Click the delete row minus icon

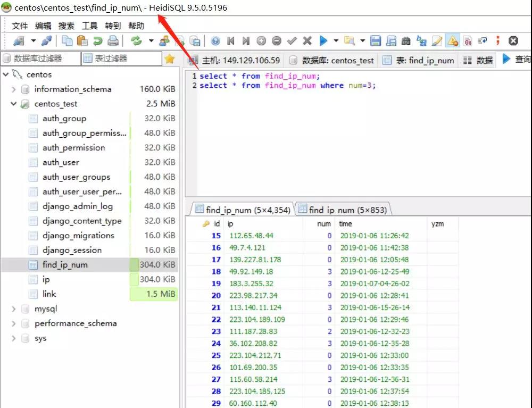[x=277, y=41]
